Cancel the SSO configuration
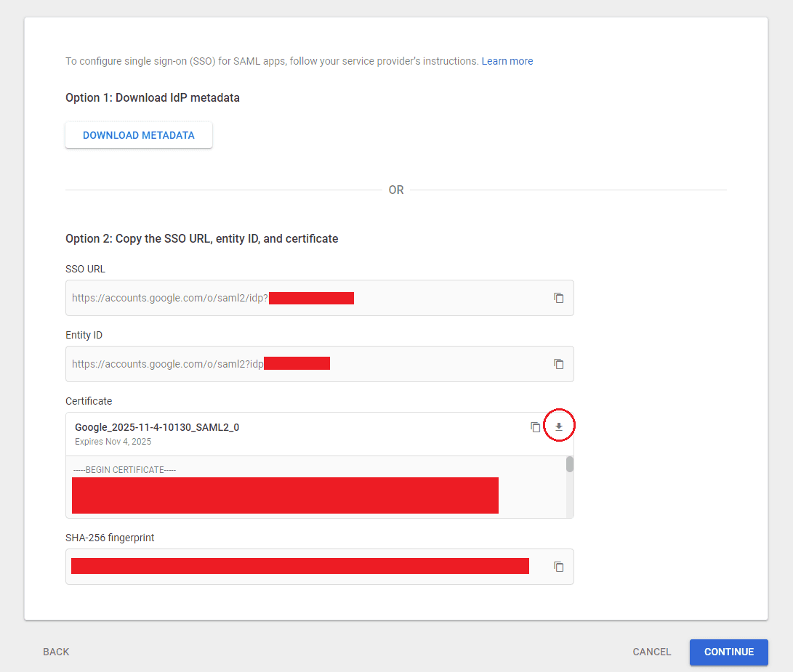The height and width of the screenshot is (672, 793). [651, 652]
